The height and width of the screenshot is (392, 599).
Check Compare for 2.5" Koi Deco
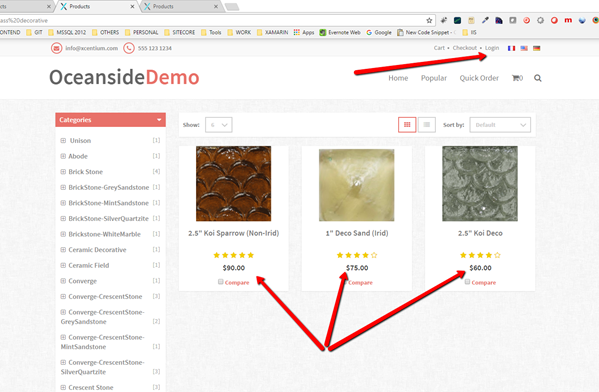[x=467, y=282]
